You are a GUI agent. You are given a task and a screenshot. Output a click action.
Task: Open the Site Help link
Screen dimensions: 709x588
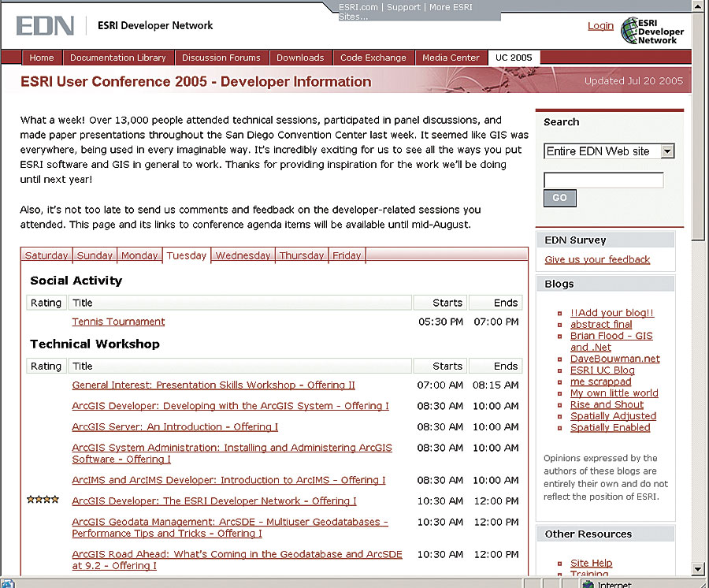click(591, 563)
